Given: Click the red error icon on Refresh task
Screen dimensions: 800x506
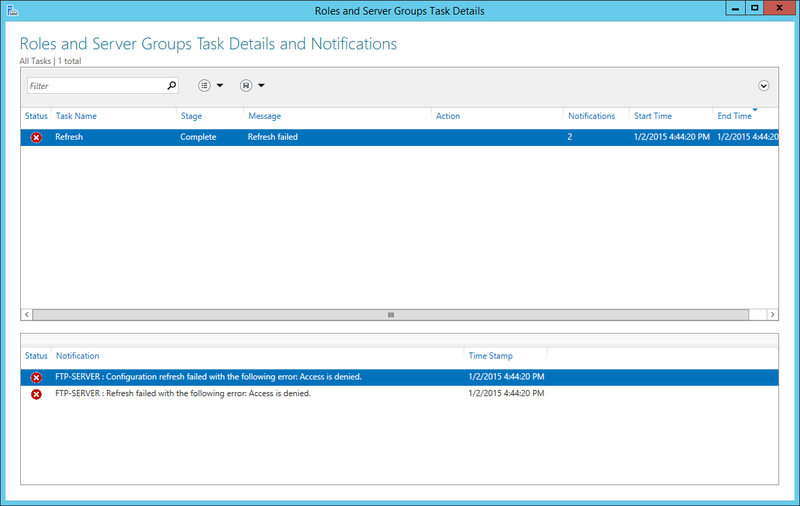Looking at the screenshot, I should click(x=36, y=137).
